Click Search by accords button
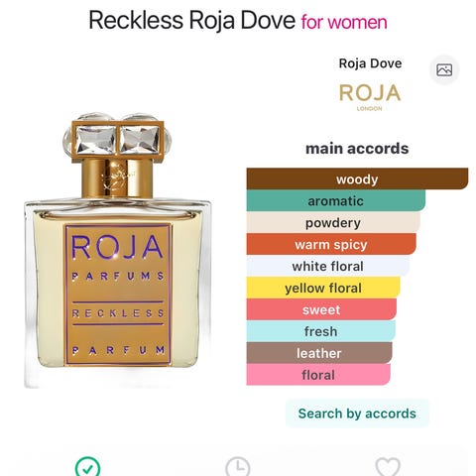Viewport: 476px width, 476px height. pos(357,414)
